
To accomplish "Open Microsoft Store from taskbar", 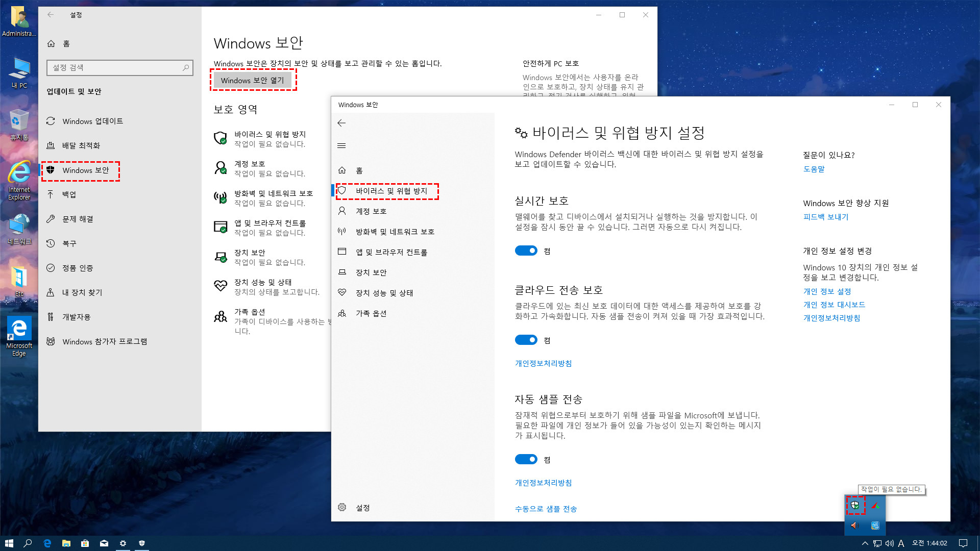I will click(85, 543).
